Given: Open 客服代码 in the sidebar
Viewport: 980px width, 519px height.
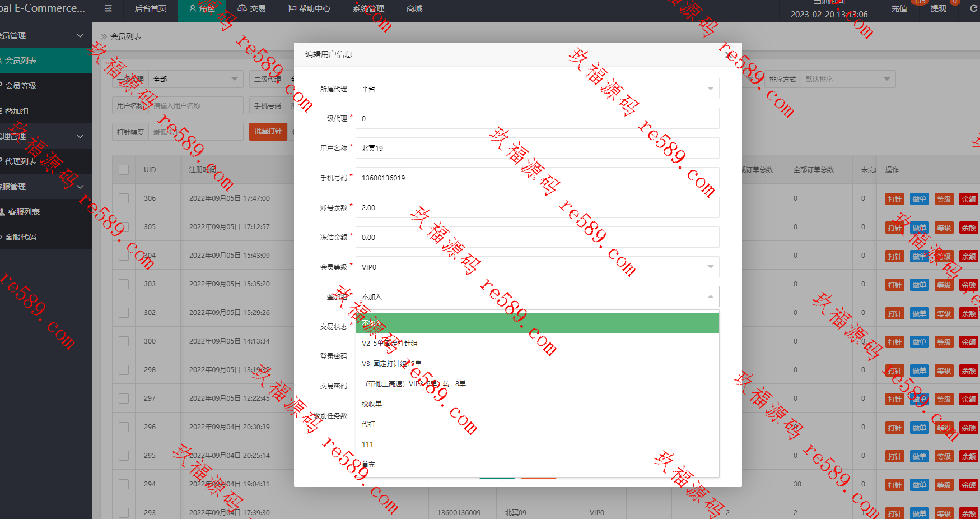Looking at the screenshot, I should [21, 237].
